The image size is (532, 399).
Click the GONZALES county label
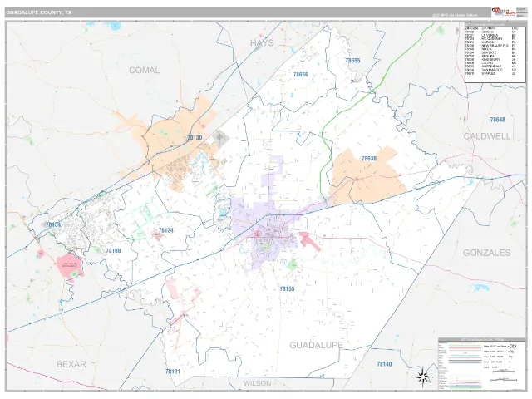487,253
